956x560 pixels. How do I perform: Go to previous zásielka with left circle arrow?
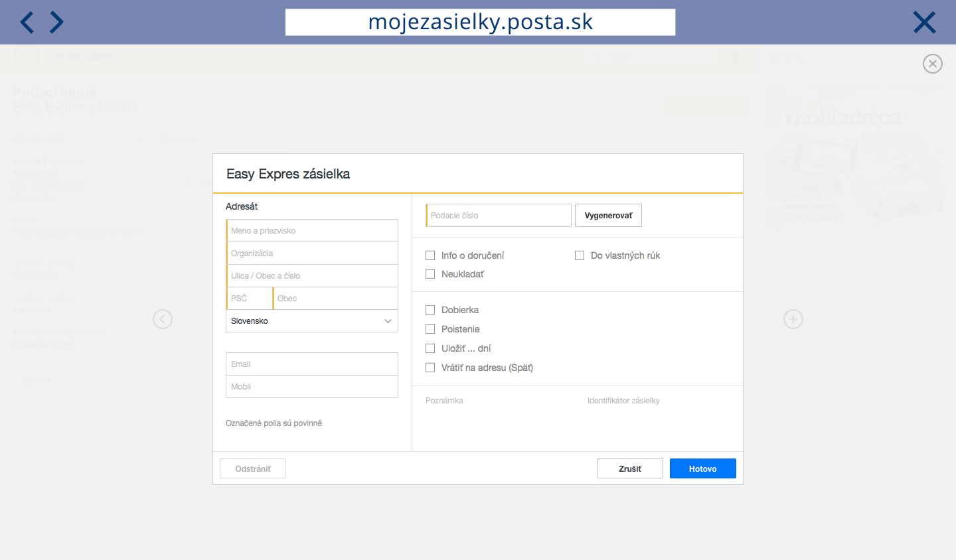point(163,319)
